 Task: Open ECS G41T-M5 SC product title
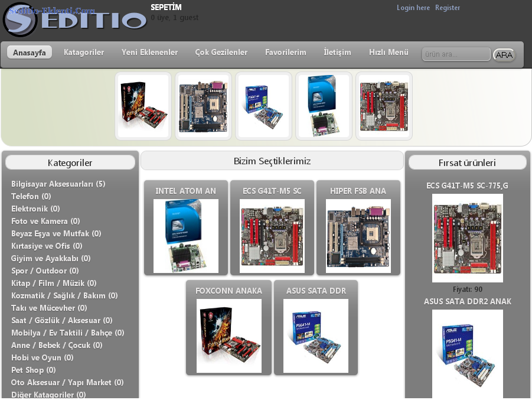pyautogui.click(x=272, y=191)
